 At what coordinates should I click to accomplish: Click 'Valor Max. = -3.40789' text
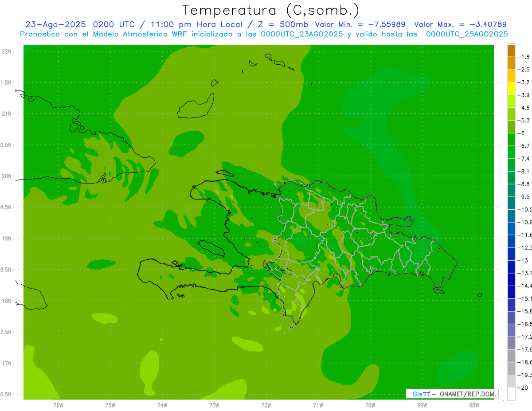(x=460, y=24)
